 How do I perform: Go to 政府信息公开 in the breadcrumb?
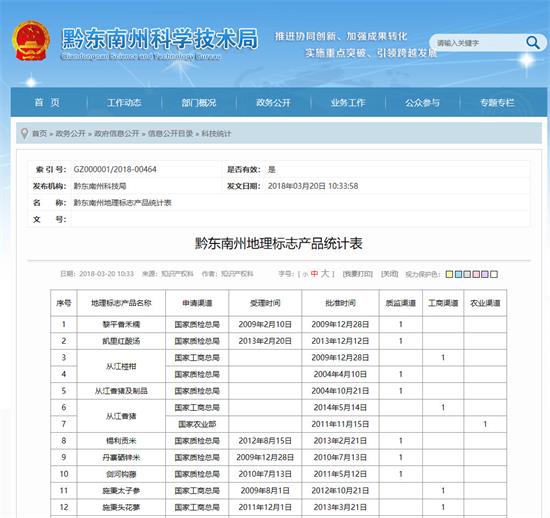tap(117, 133)
